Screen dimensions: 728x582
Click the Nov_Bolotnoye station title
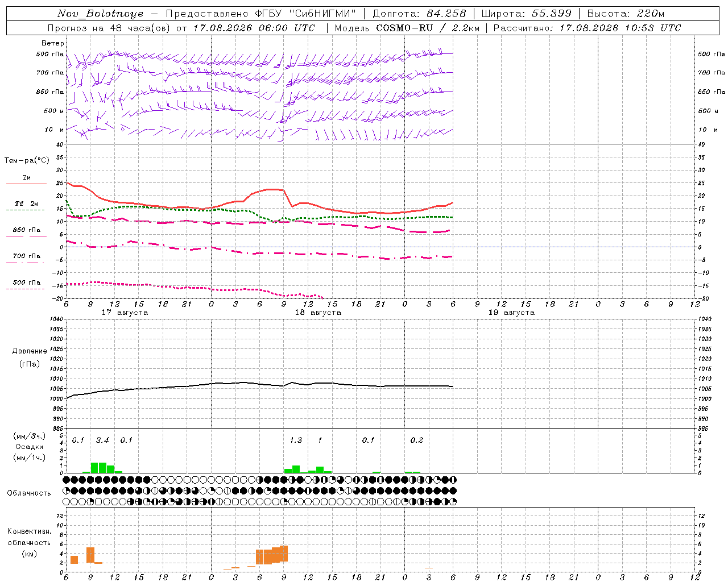coord(101,14)
